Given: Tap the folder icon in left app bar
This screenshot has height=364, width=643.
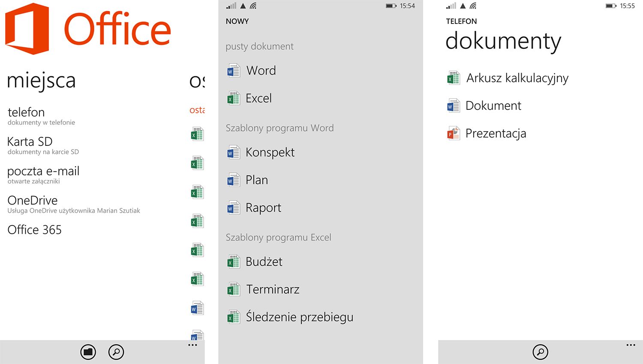Looking at the screenshot, I should click(88, 352).
